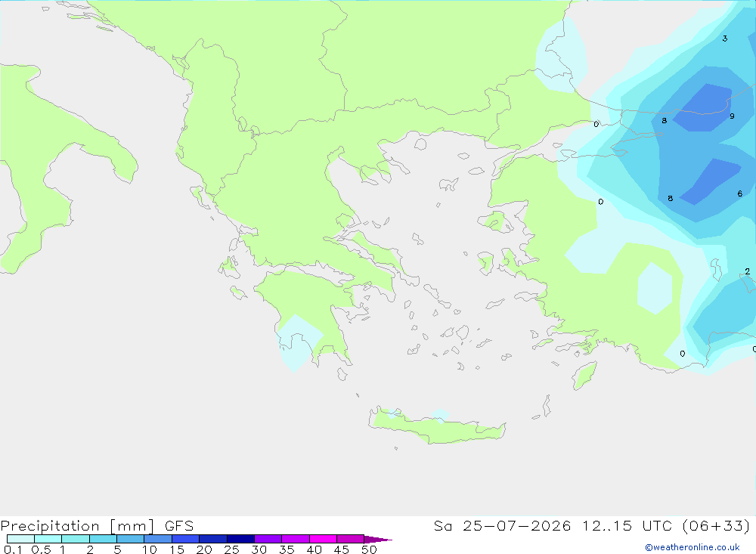This screenshot has width=756, height=554.
Task: Pick the 20–25 mm legend color box
Action: click(x=213, y=539)
